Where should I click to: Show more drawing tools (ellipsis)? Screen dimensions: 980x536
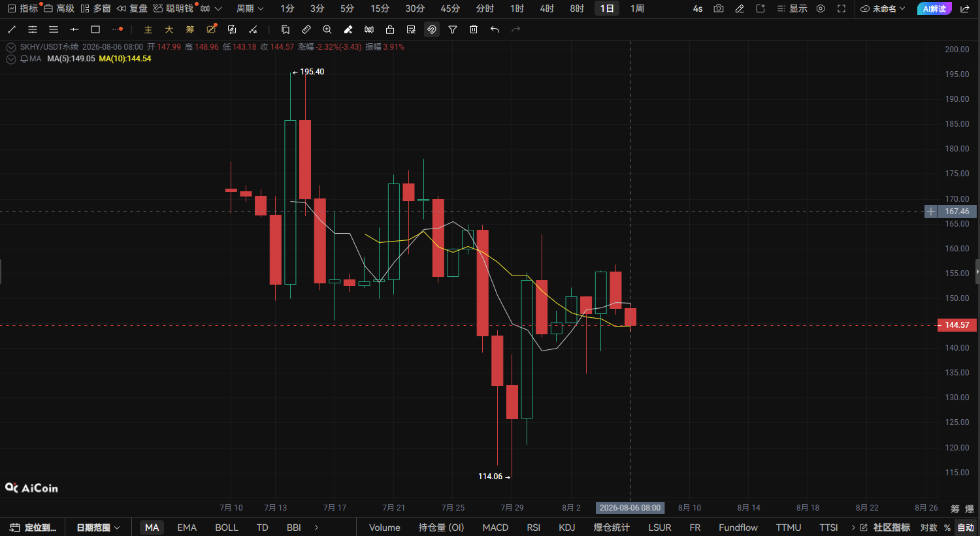117,29
